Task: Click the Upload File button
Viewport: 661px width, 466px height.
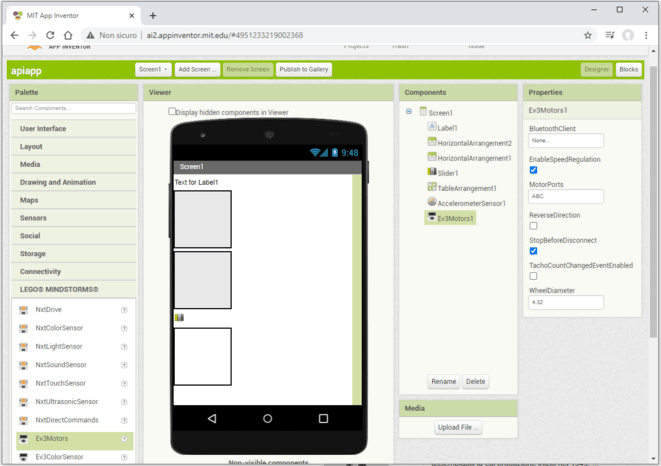Action: 459,427
